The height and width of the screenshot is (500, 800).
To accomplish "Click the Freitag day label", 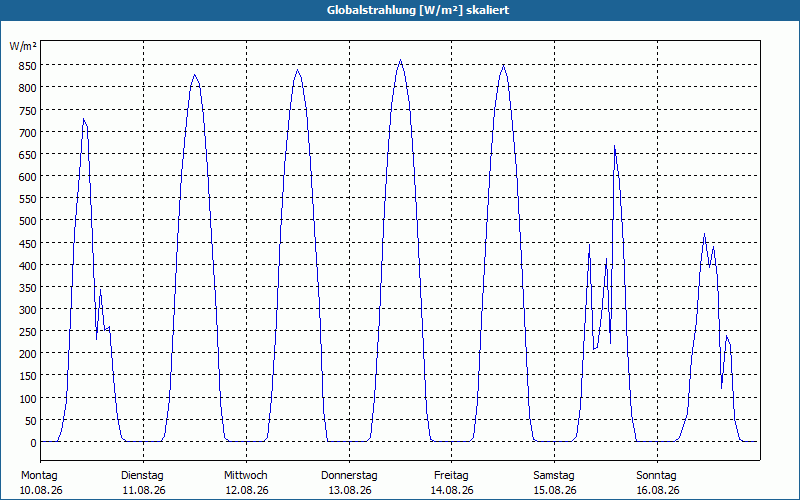I will coord(451,476).
